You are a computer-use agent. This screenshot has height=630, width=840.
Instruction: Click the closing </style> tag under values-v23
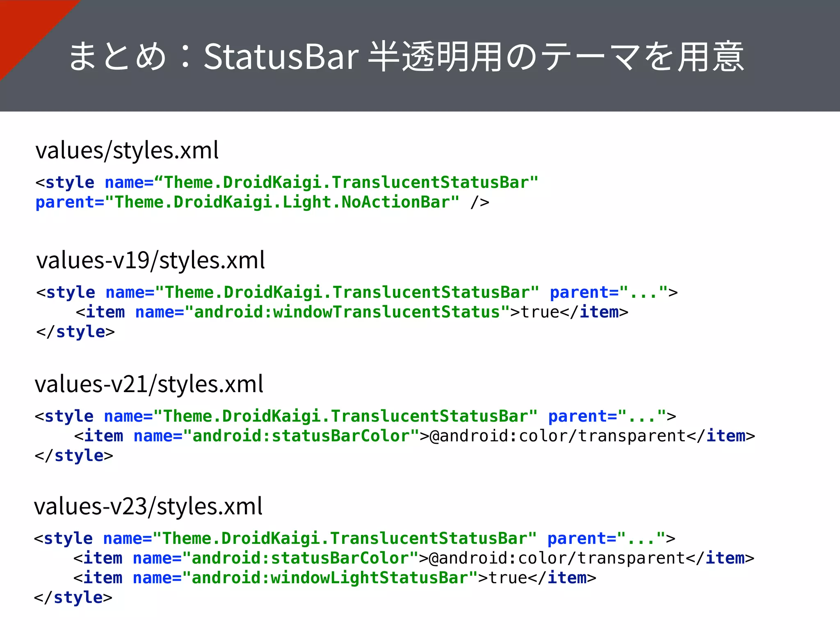point(73,598)
